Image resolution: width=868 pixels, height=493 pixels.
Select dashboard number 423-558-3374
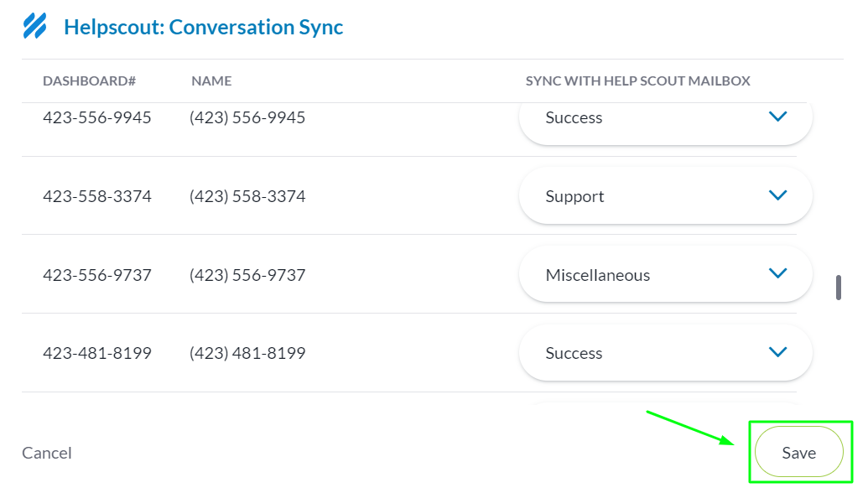(97, 196)
